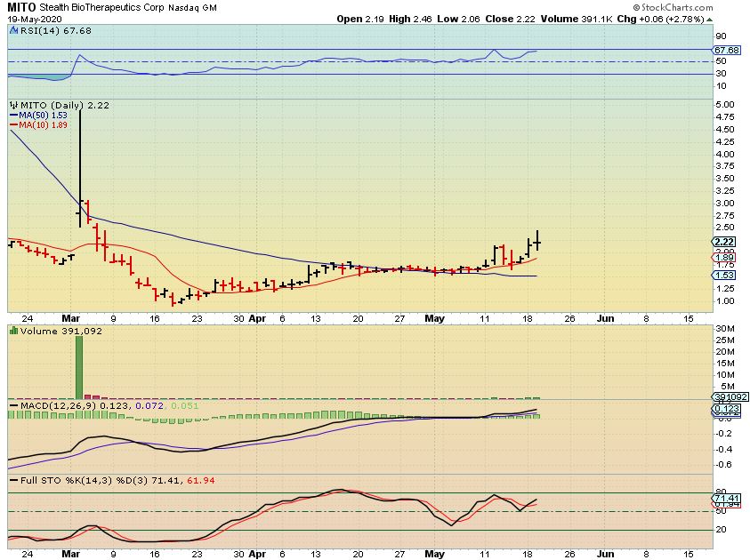
Task: Click the Stealth BioTherapeutics Corp name
Action: (x=102, y=8)
